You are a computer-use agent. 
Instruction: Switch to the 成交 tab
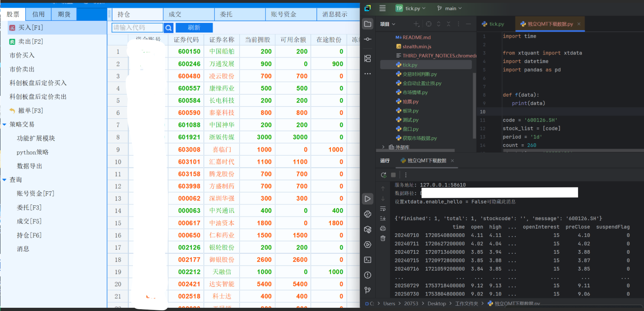point(189,14)
